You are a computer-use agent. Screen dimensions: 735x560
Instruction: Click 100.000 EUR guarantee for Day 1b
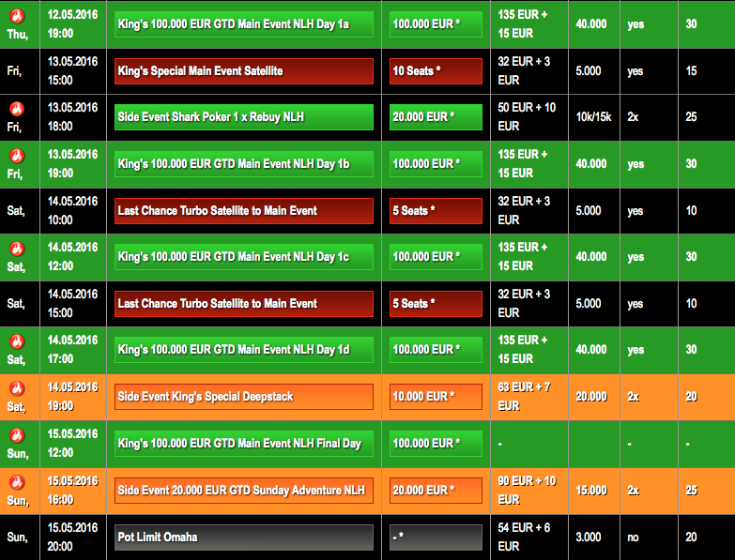point(436,164)
